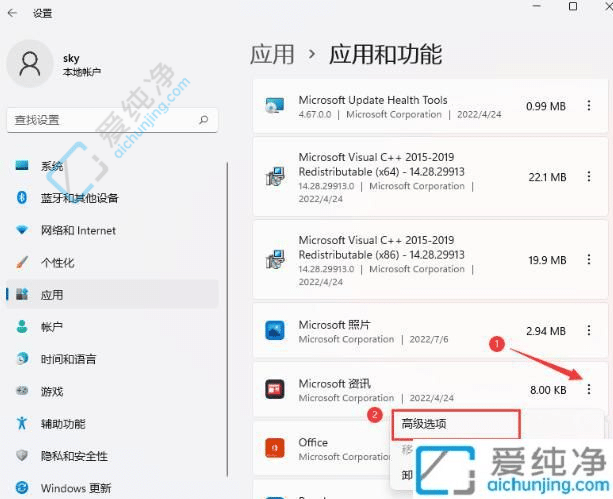This screenshot has height=499, width=613.
Task: Click the 游戏 controller icon
Action: click(x=22, y=390)
